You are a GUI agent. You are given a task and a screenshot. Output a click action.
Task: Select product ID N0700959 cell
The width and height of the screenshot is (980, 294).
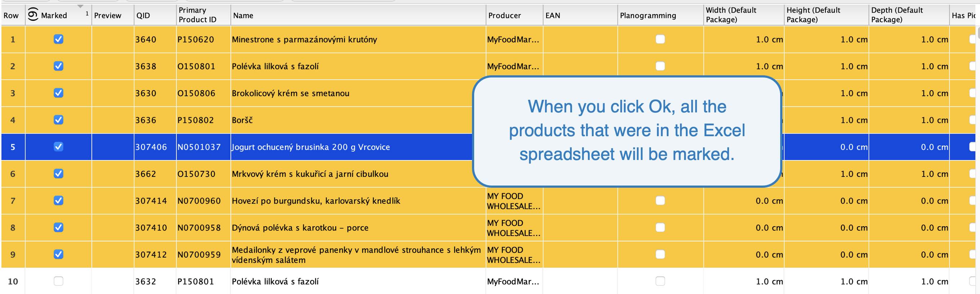click(203, 254)
